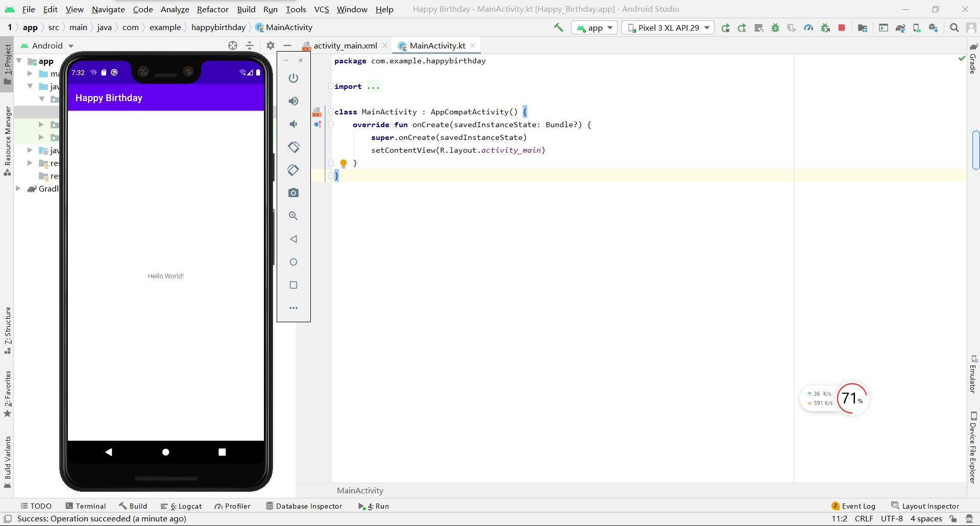Open the VCS menu
The image size is (980, 526).
tap(322, 9)
